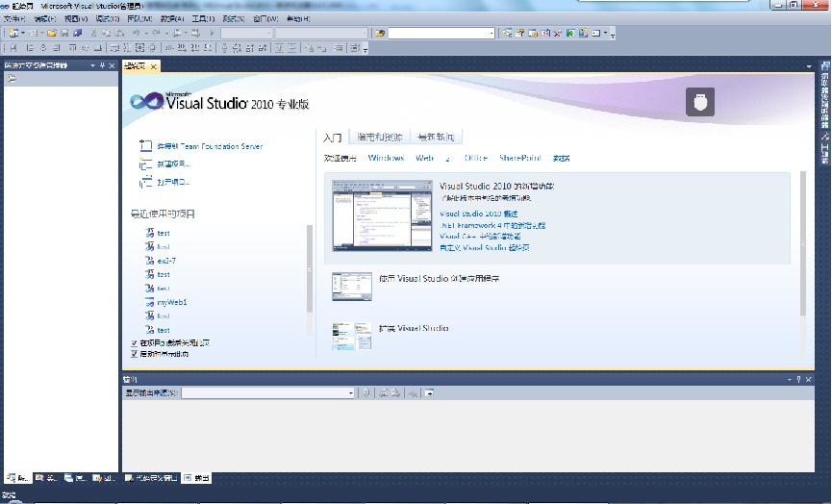Open Solution Explorer from the toolbar icon

508,33
